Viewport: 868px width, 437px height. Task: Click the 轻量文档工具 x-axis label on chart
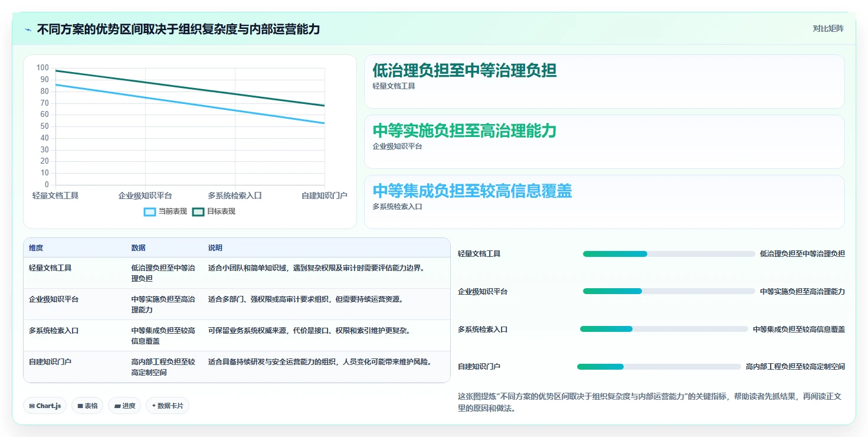(55, 195)
